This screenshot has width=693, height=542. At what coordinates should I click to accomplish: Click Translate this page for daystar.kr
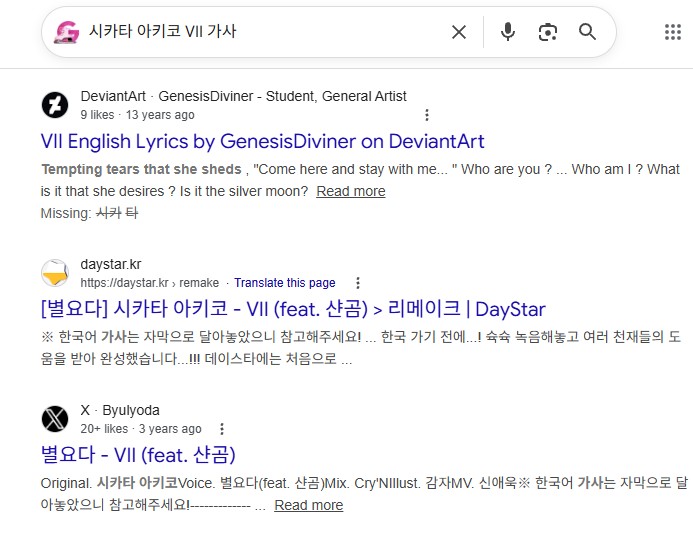pos(284,283)
